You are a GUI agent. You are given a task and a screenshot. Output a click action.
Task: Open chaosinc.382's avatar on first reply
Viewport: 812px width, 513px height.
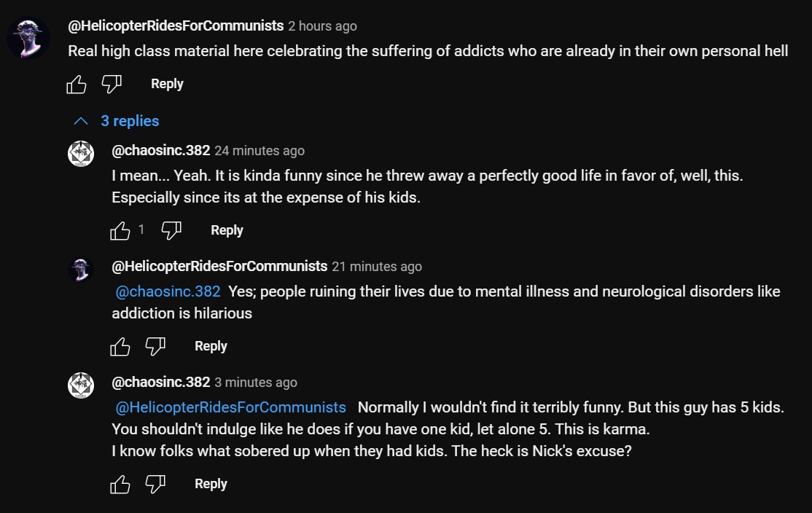coord(81,154)
